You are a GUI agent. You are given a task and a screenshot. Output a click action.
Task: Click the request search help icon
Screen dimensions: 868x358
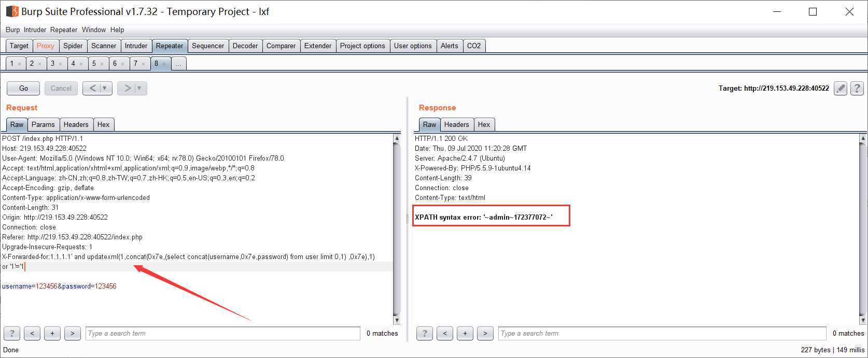tap(12, 333)
